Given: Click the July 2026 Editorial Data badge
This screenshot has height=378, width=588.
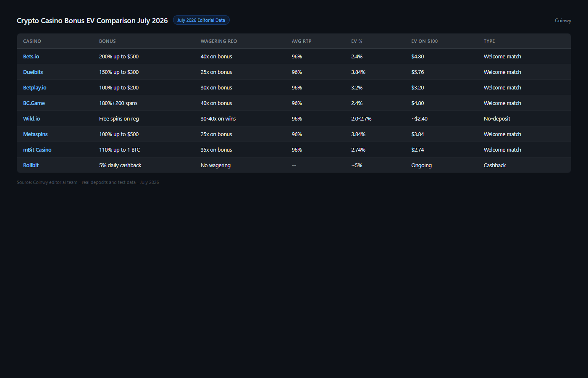Looking at the screenshot, I should point(201,20).
